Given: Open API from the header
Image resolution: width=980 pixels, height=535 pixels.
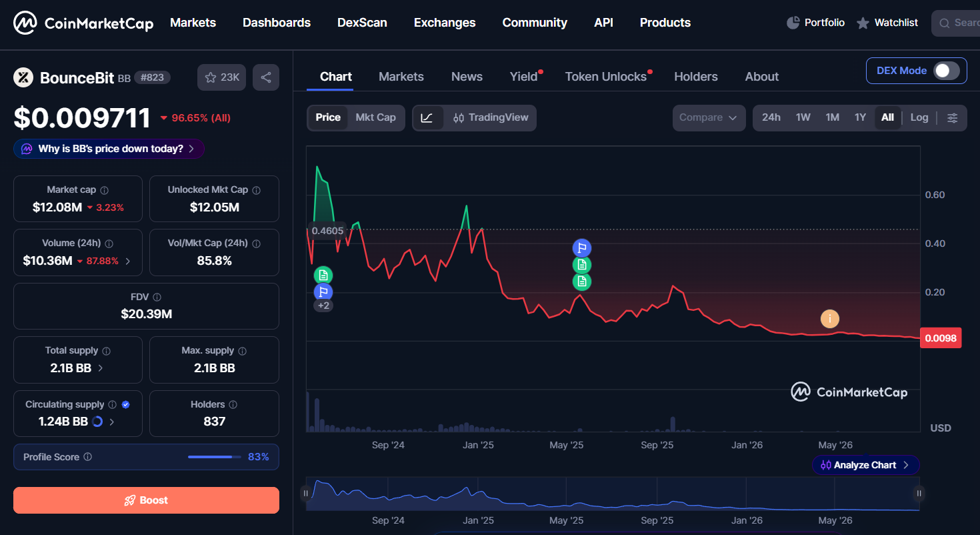Looking at the screenshot, I should [603, 23].
